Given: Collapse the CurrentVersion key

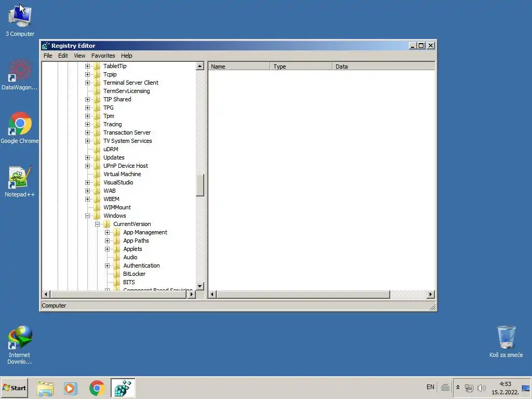Looking at the screenshot, I should point(97,224).
